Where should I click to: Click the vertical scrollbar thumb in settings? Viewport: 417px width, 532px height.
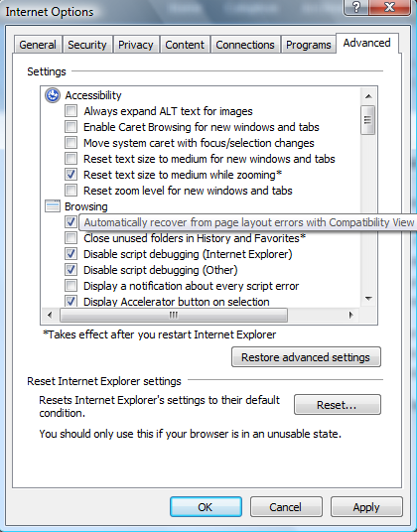click(368, 120)
